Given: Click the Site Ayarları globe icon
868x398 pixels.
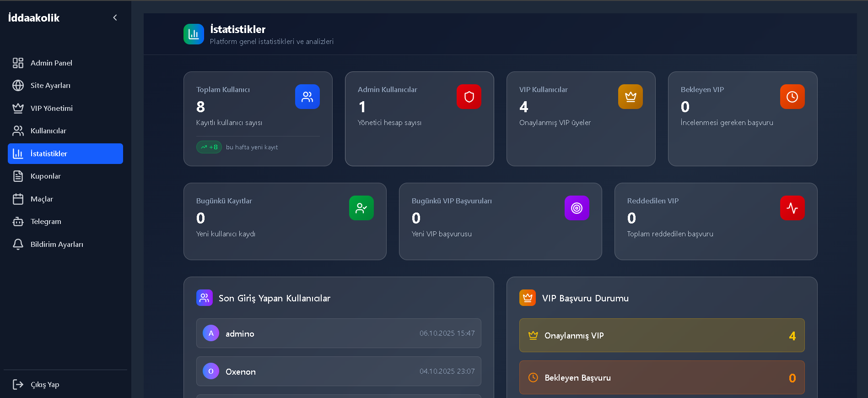Looking at the screenshot, I should [x=18, y=85].
